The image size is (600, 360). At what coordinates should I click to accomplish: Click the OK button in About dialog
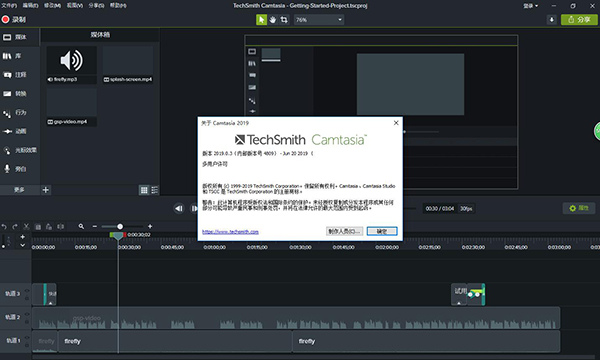(x=382, y=231)
